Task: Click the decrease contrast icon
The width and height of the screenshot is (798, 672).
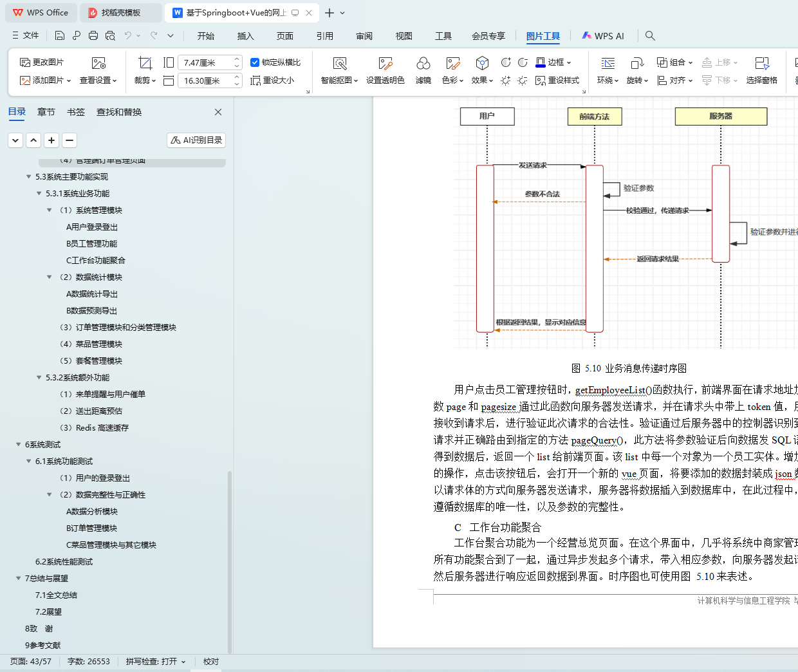Action: click(x=523, y=62)
